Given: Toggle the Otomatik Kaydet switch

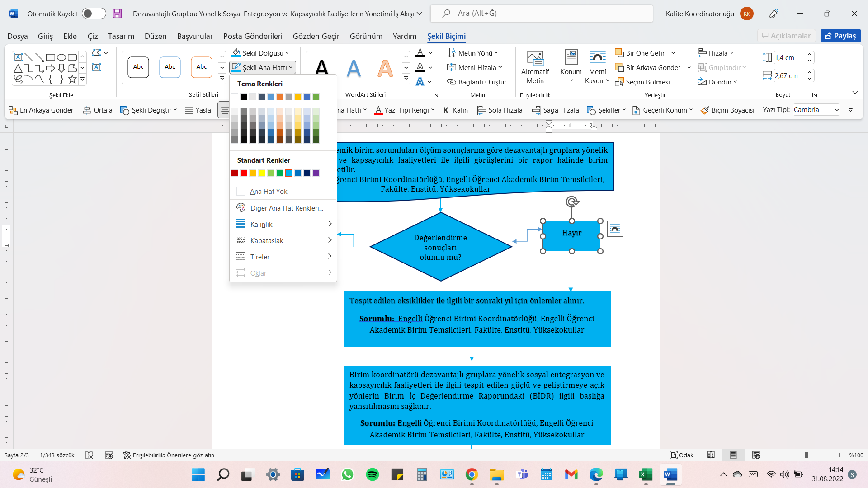Looking at the screenshot, I should (94, 14).
